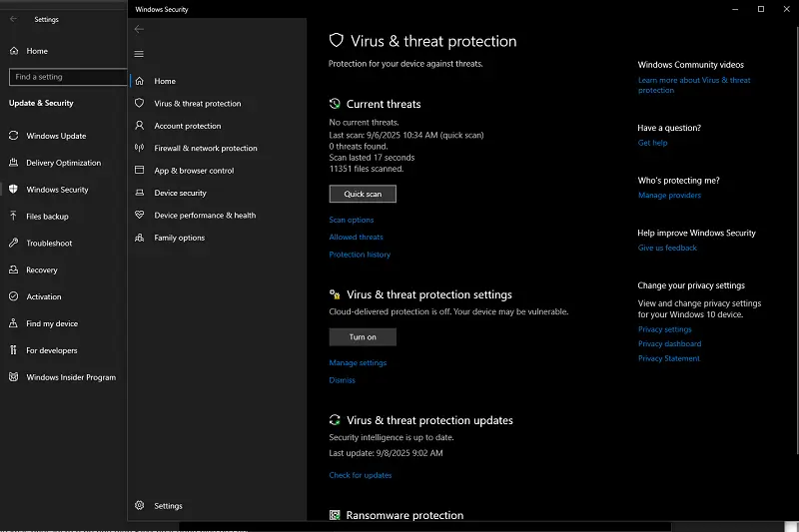Image resolution: width=799 pixels, height=532 pixels.
Task: Start a Quick scan
Action: pyautogui.click(x=363, y=194)
